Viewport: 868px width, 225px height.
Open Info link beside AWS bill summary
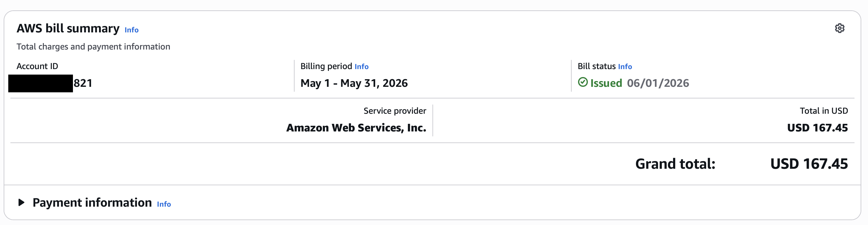[x=131, y=30]
